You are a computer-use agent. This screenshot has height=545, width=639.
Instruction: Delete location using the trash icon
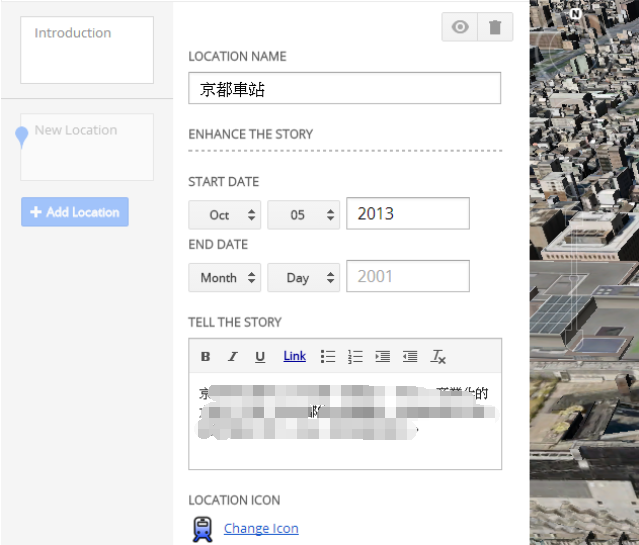pyautogui.click(x=495, y=27)
